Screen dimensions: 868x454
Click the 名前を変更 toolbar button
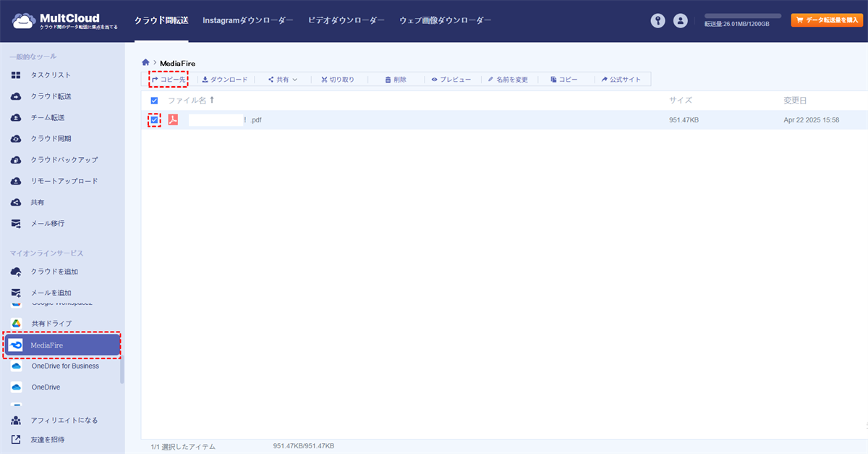[x=508, y=80]
